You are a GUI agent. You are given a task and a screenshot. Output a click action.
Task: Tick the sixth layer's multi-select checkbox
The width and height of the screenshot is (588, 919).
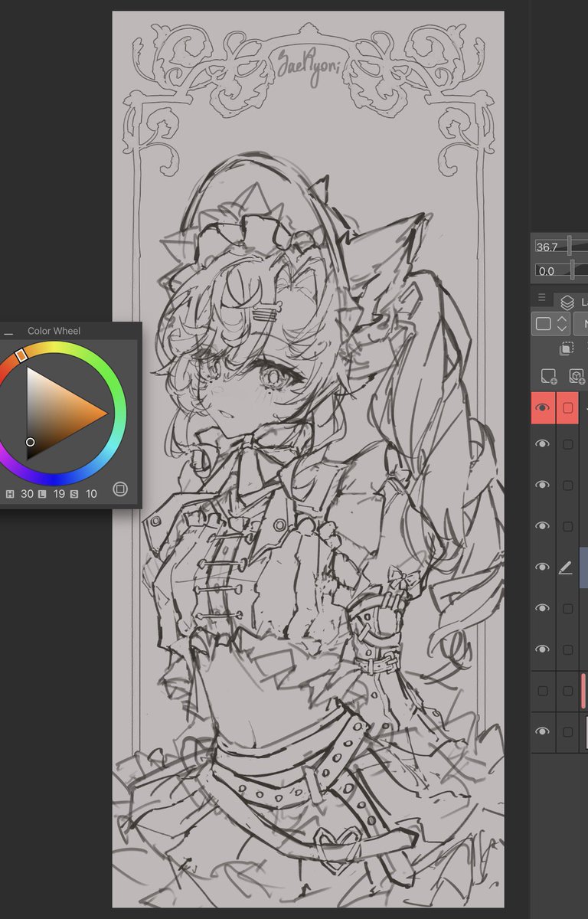(x=567, y=609)
